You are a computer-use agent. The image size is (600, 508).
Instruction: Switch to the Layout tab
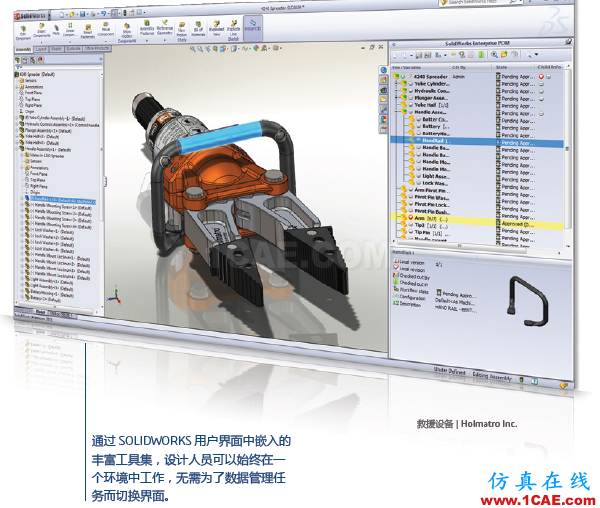pos(41,49)
